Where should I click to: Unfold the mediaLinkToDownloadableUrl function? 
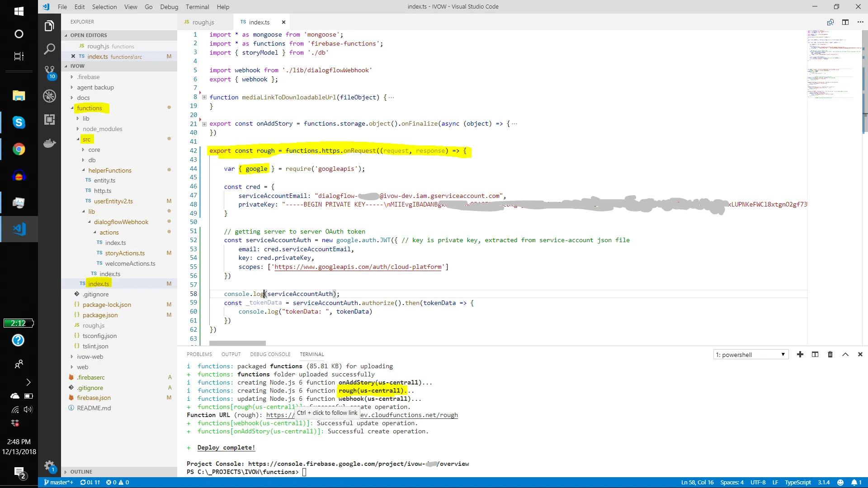204,97
